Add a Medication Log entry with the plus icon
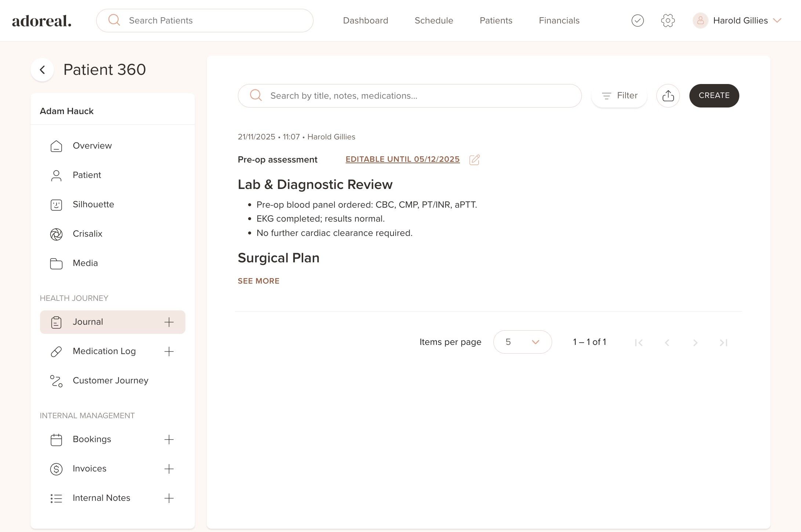The image size is (801, 532). coord(169,351)
